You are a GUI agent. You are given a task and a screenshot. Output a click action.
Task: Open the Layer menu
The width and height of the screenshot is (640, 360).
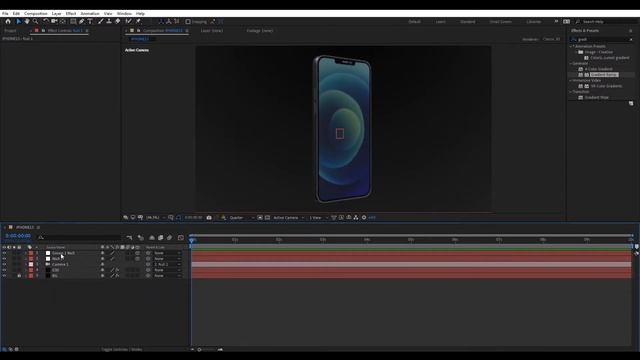pos(56,13)
